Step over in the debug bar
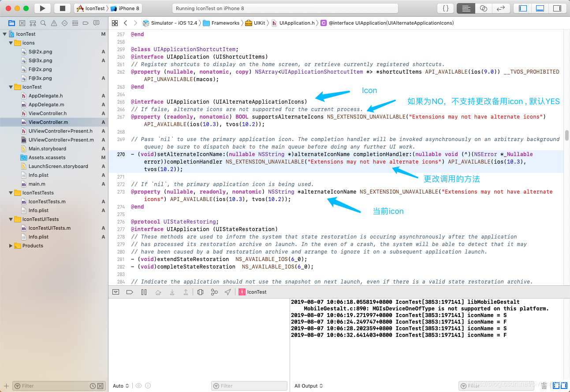This screenshot has height=392, width=570. point(158,292)
